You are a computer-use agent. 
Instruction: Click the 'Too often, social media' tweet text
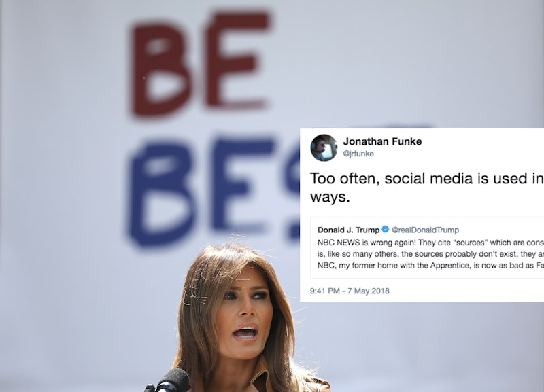point(427,179)
